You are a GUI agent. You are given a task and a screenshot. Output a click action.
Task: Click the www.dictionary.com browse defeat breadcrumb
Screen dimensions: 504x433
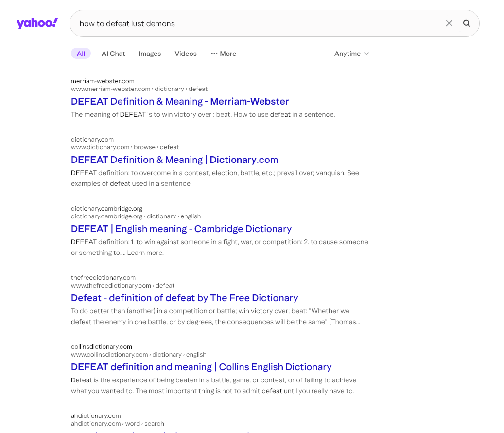pos(125,147)
